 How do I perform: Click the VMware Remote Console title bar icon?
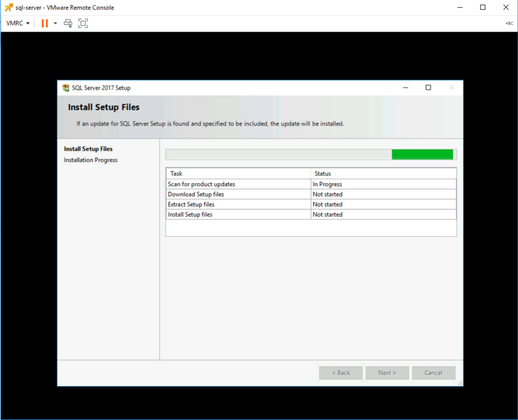pos(9,8)
